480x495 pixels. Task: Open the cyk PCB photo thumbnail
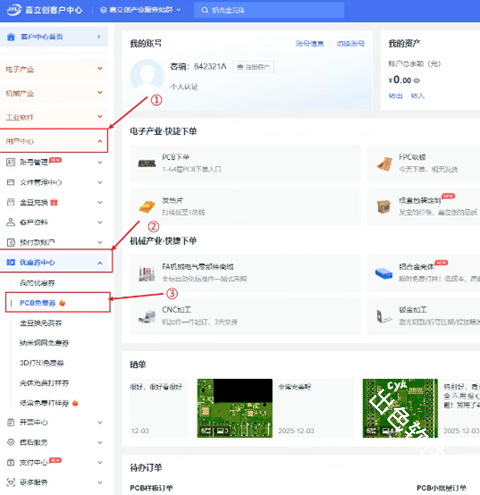tap(400, 408)
